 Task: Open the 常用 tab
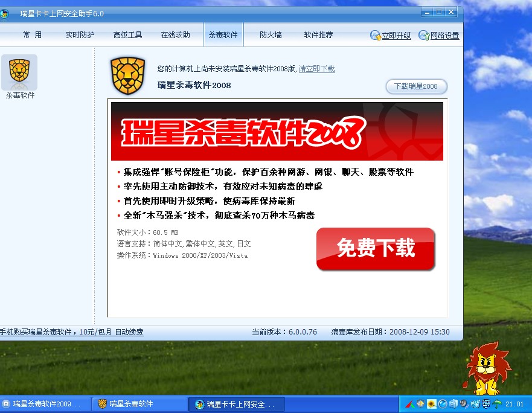32,35
